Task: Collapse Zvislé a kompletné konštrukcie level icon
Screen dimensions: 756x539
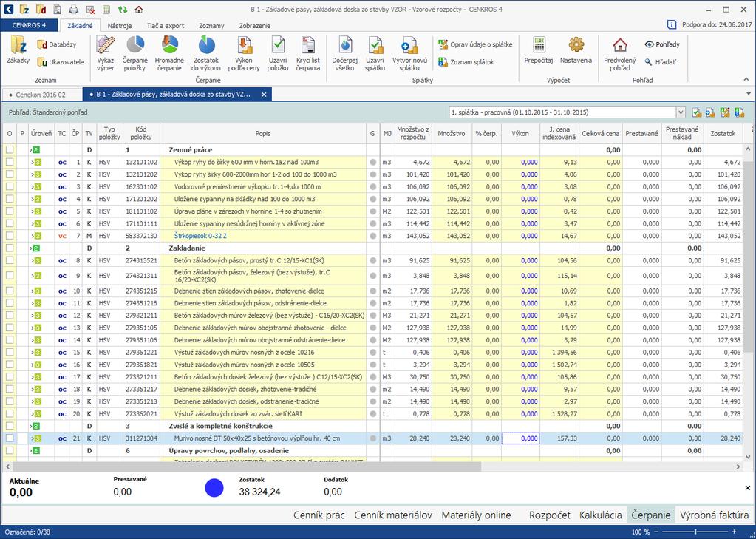Action: pos(35,426)
